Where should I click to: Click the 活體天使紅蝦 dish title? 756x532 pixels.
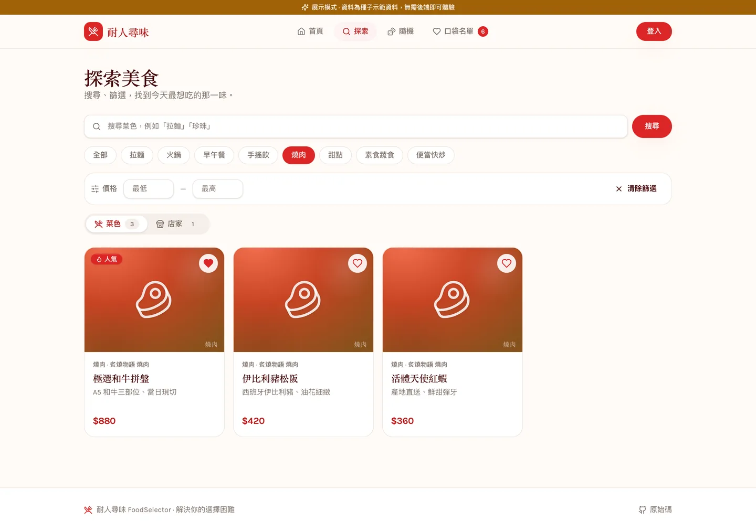coord(419,379)
